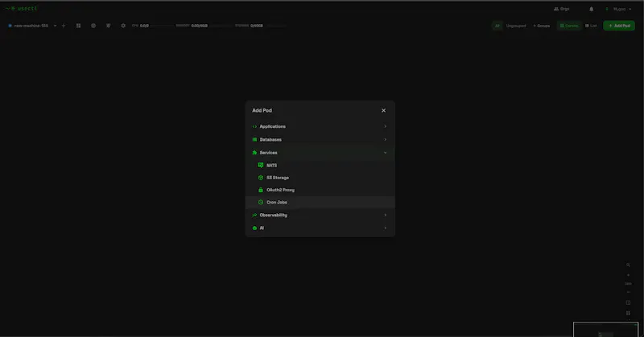644x337 pixels.
Task: Expand the Databases category
Action: tap(320, 140)
